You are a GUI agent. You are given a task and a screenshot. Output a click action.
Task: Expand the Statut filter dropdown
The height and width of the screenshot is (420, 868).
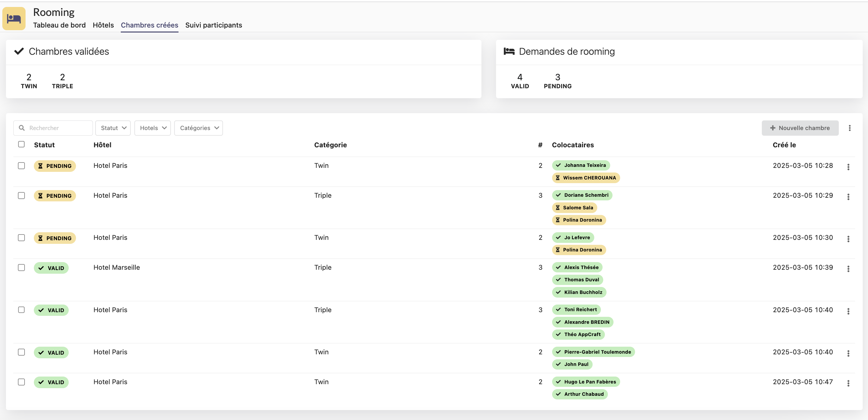pos(113,128)
